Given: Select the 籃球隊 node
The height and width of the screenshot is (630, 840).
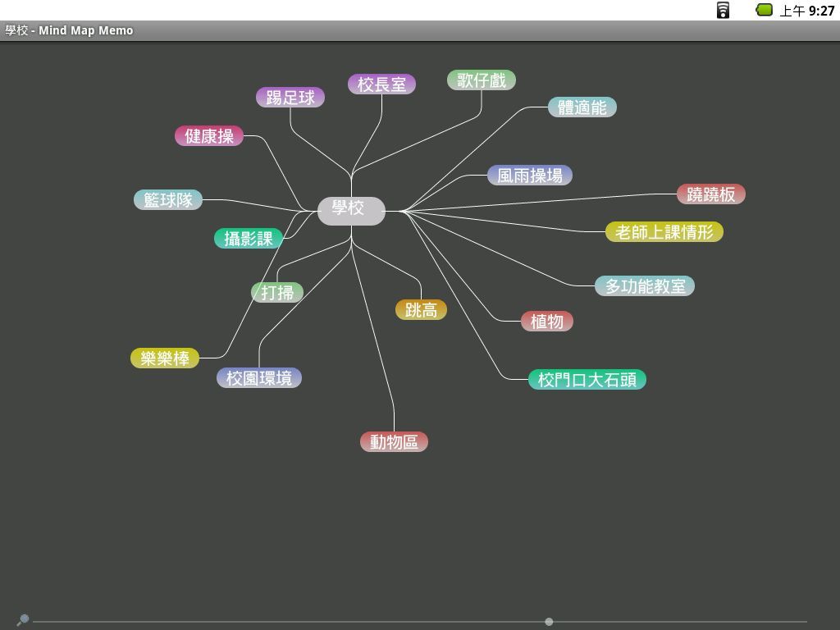Looking at the screenshot, I should pos(168,200).
